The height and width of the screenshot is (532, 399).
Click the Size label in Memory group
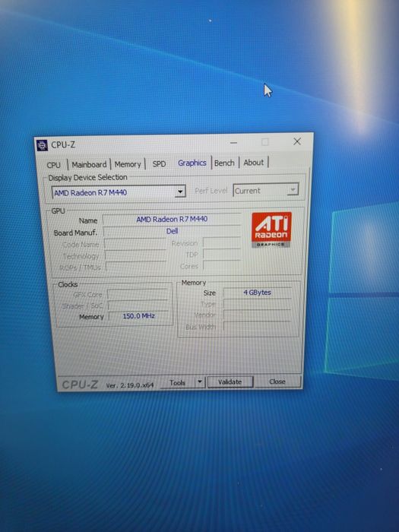click(209, 293)
